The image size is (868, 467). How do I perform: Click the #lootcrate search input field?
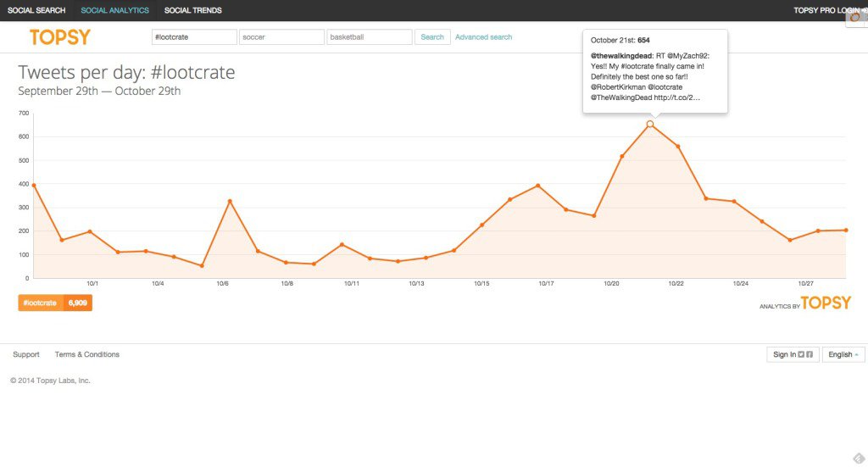pos(194,37)
